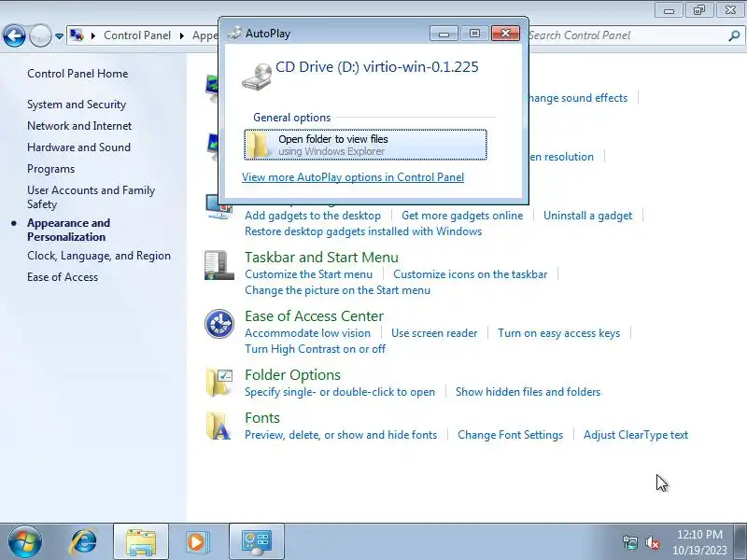Click Turn on easy access keys
747x560 pixels.
pos(558,333)
